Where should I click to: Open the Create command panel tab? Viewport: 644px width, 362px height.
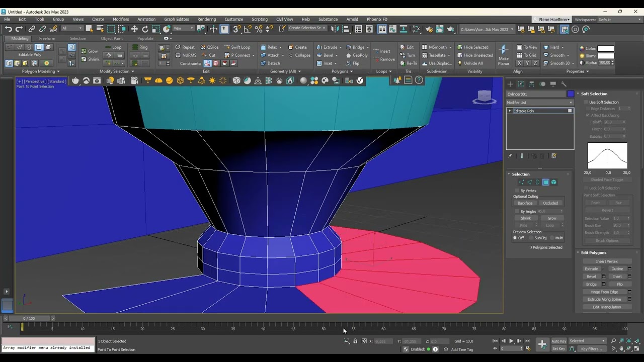510,84
